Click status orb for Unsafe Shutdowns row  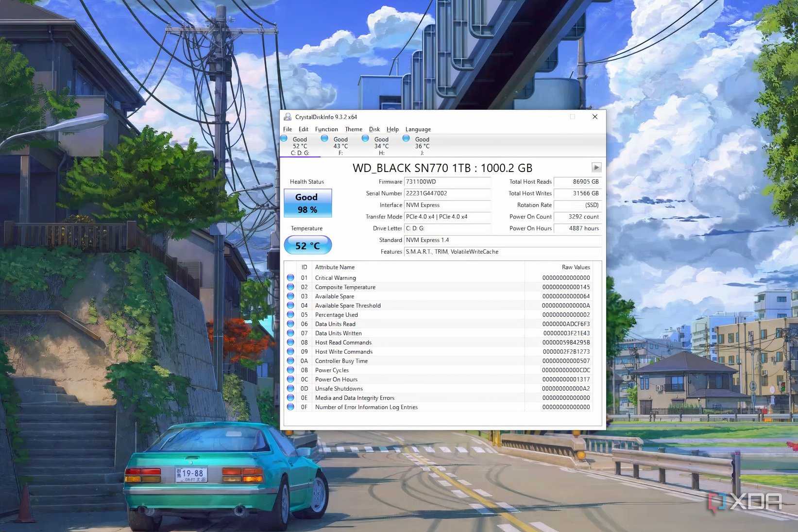(290, 388)
